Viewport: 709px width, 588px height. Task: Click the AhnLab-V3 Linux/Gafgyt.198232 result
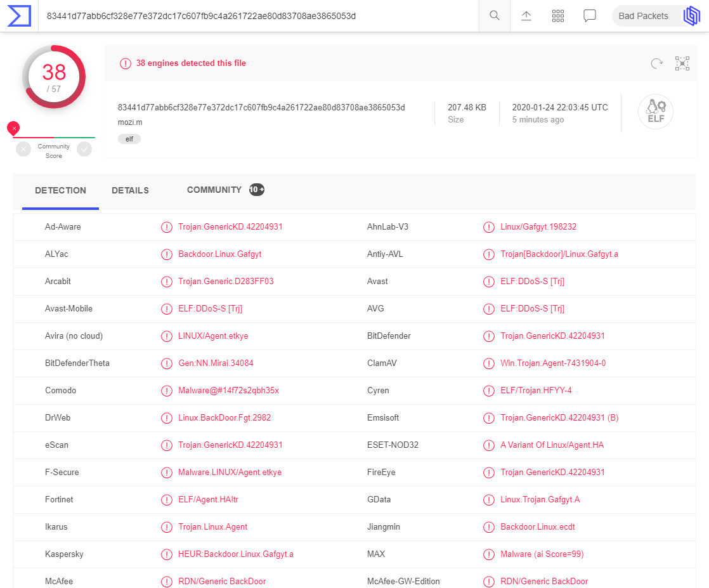[x=538, y=227]
